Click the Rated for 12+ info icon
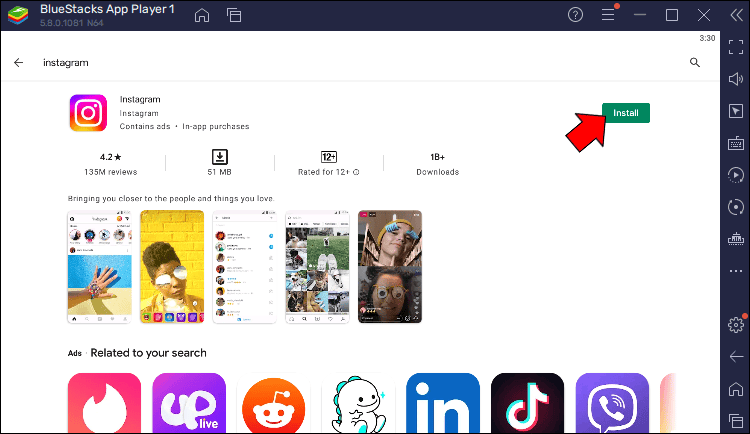 pos(356,172)
